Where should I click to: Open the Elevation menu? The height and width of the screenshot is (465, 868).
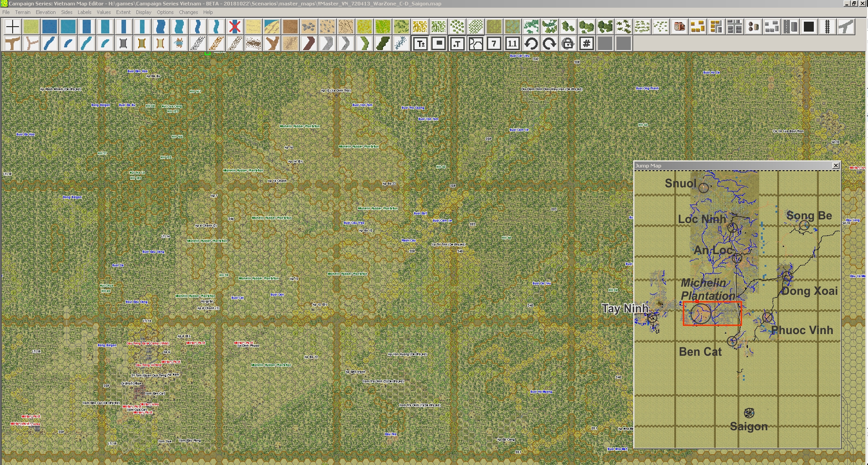click(46, 12)
